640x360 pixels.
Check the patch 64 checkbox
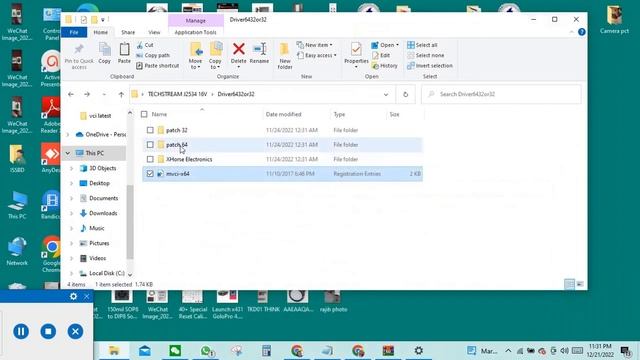click(150, 144)
